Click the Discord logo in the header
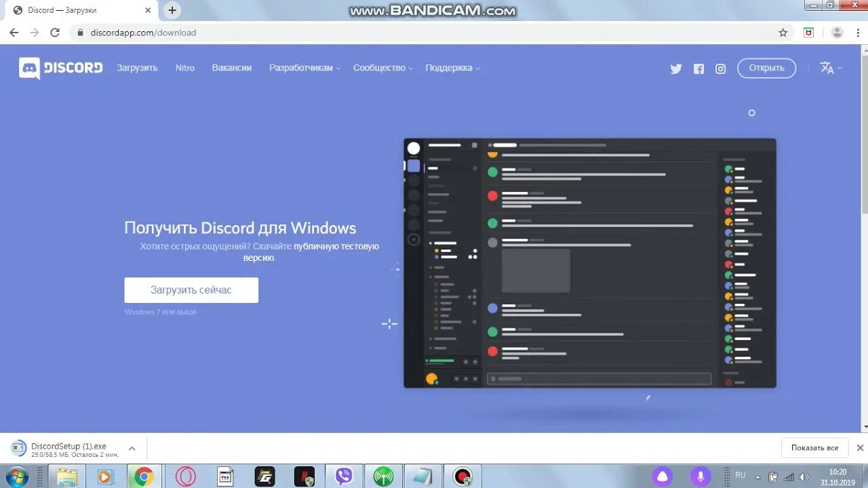 pyautogui.click(x=61, y=68)
